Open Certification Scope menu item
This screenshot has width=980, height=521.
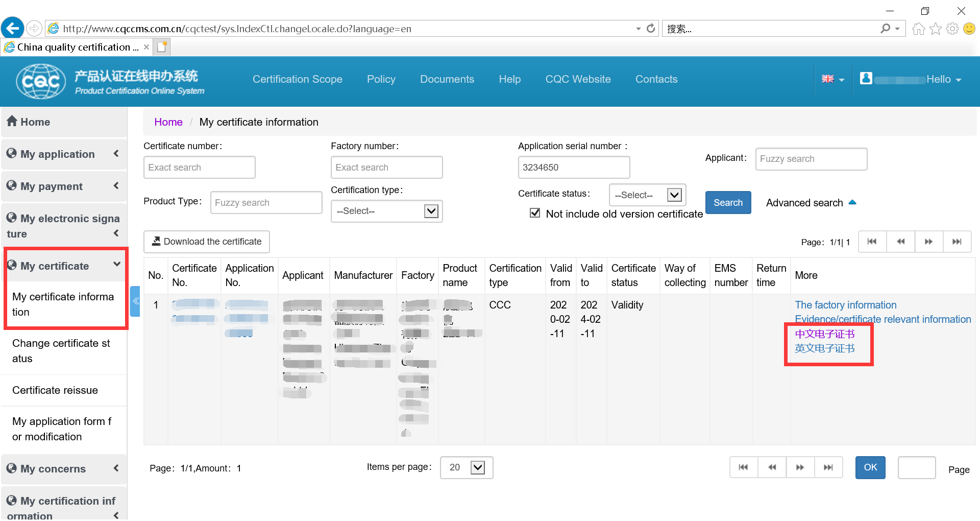(297, 79)
